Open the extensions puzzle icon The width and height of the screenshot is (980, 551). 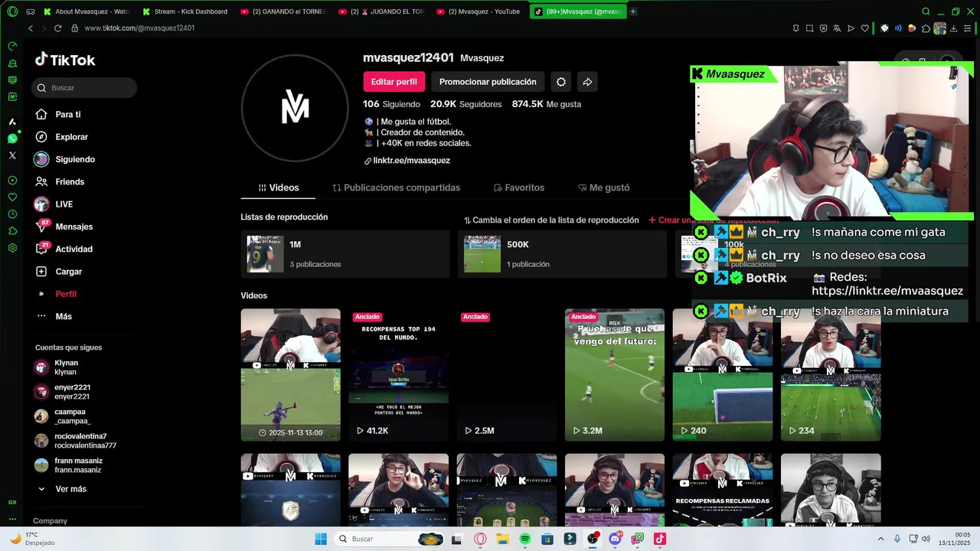pyautogui.click(x=926, y=28)
